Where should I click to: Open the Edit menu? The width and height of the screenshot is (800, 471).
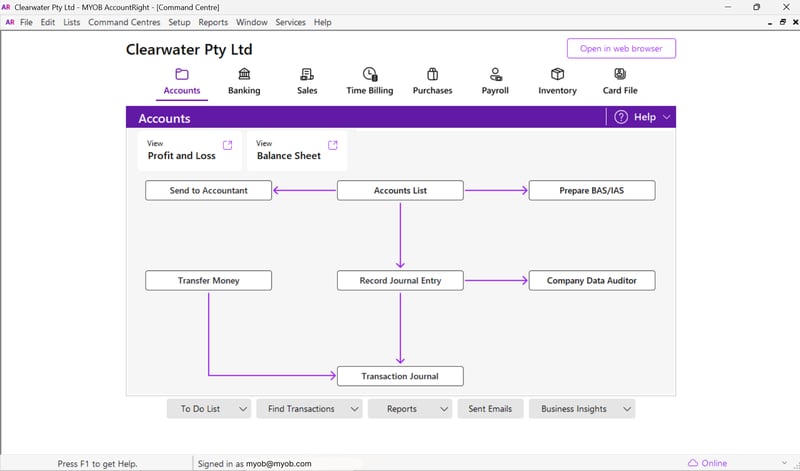pyautogui.click(x=48, y=22)
